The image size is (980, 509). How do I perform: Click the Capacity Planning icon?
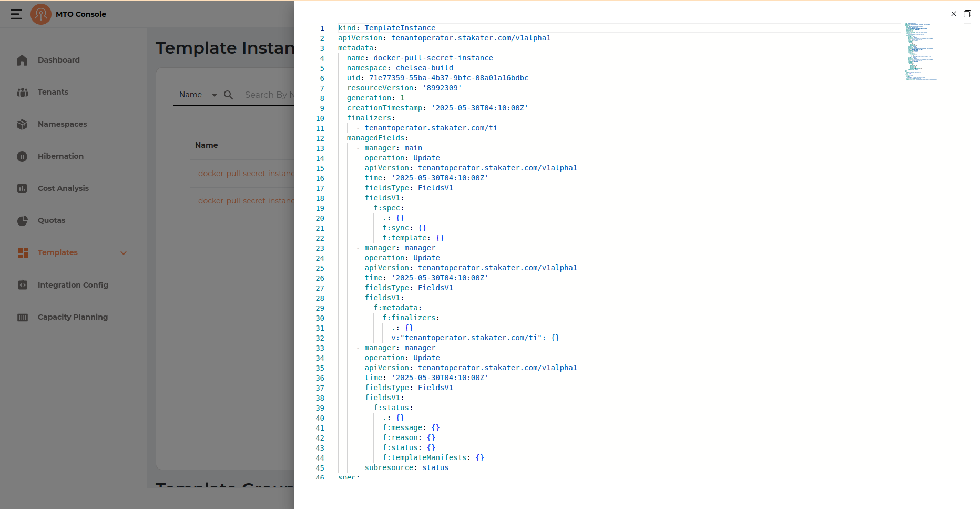23,317
